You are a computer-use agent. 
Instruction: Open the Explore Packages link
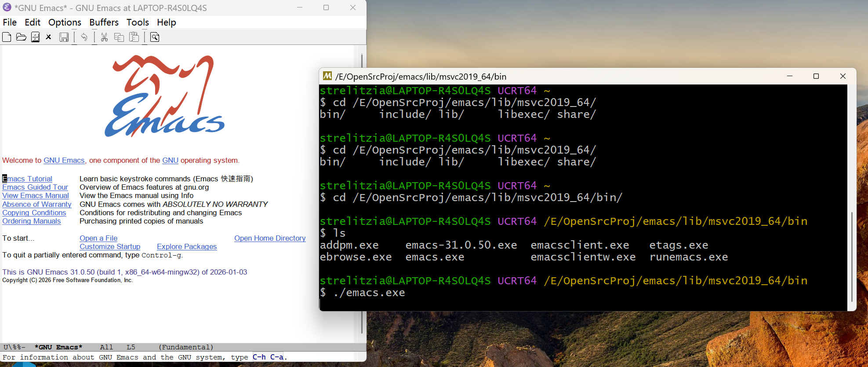187,246
